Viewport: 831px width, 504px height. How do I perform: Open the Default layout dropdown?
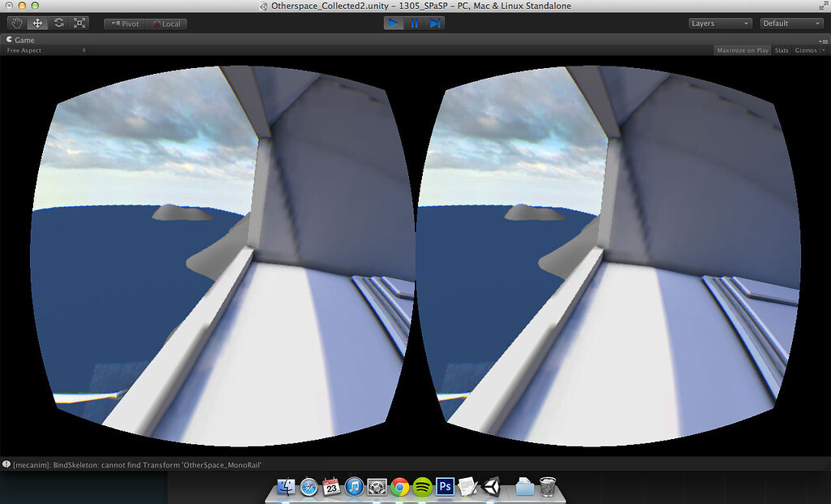point(791,23)
